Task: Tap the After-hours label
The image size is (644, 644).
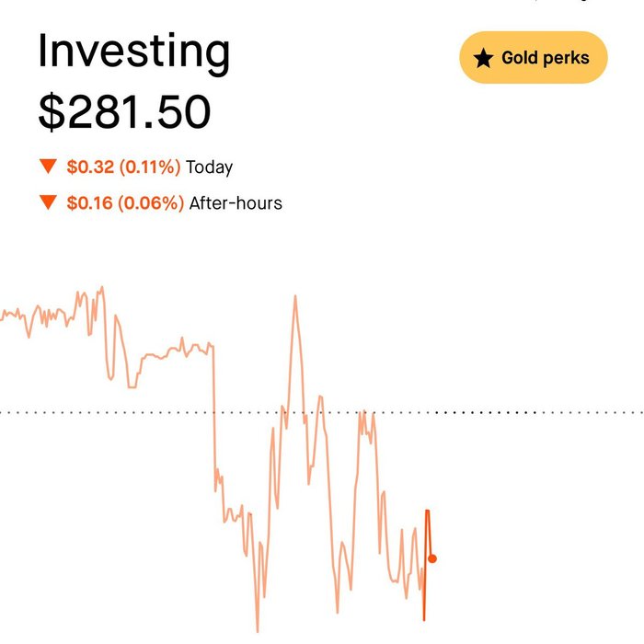Action: [236, 202]
